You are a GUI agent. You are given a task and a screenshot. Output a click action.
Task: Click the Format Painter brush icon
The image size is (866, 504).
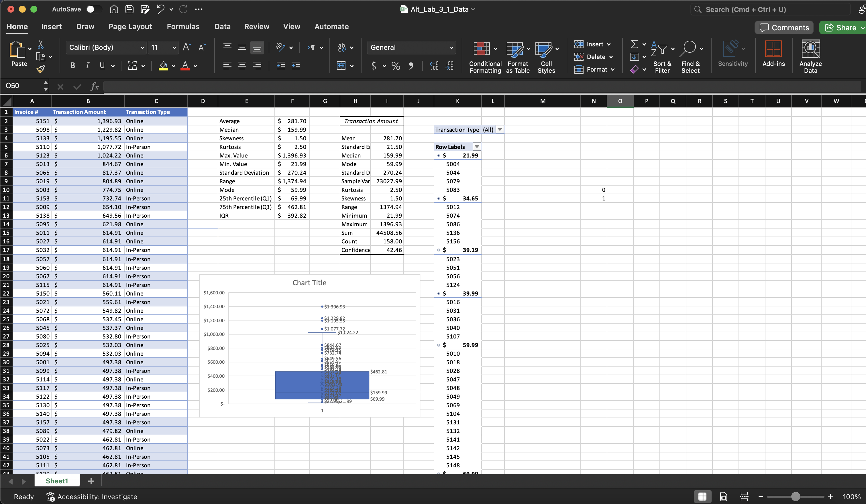click(41, 69)
